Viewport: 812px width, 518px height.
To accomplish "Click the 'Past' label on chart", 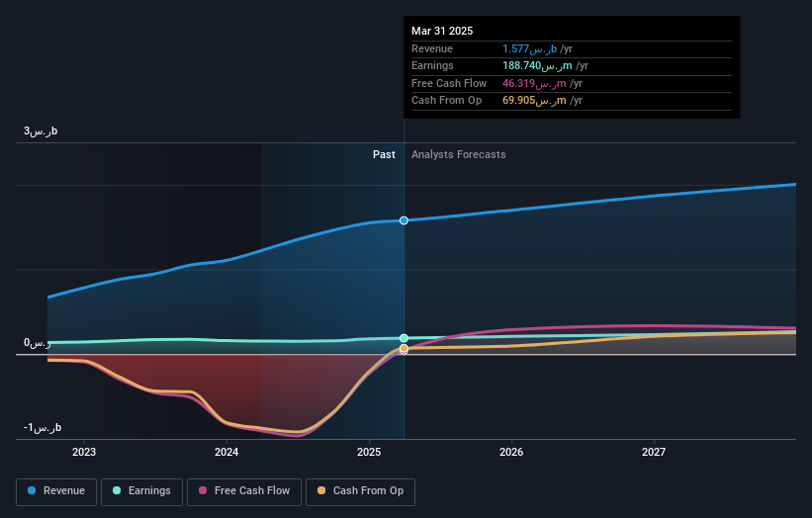I will point(384,154).
